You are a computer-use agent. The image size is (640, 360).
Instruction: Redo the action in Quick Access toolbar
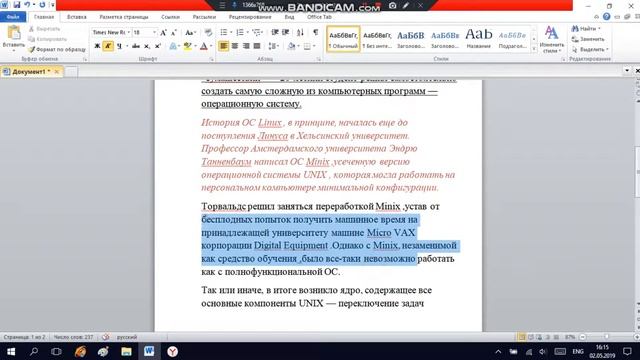(42, 5)
